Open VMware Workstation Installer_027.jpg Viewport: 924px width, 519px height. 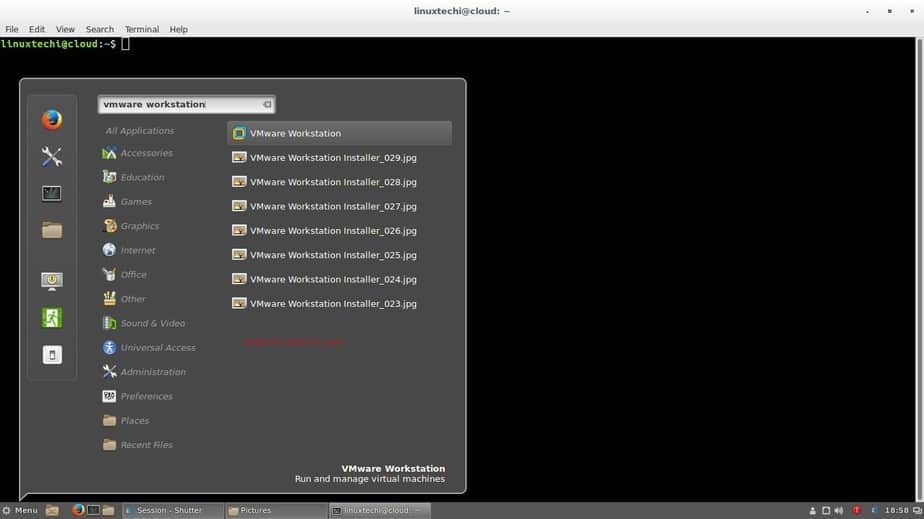[339, 206]
